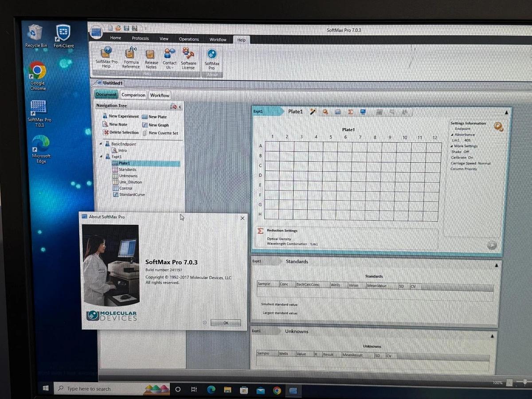The height and width of the screenshot is (399, 532).
Task: Open the quick access toolbar customize arrow
Action: point(145,28)
